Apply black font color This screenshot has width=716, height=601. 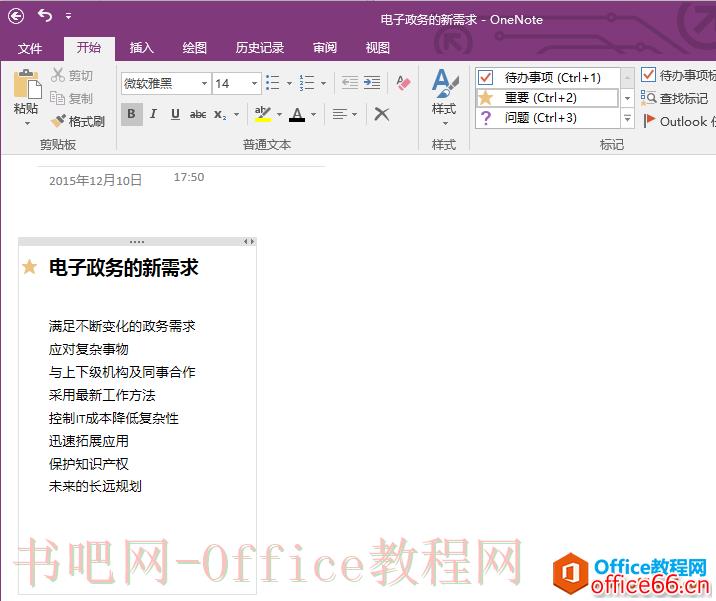point(297,114)
